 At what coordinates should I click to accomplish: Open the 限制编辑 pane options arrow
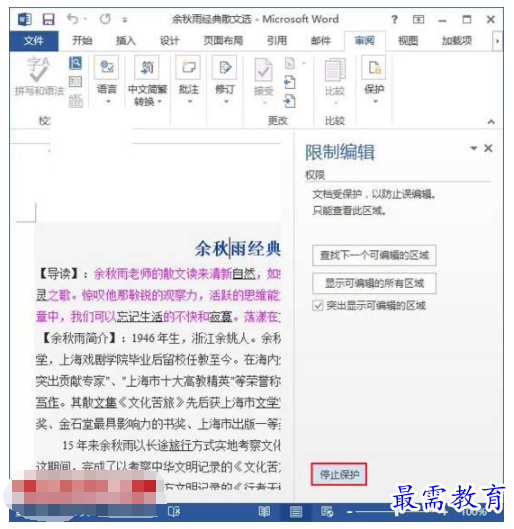tap(474, 148)
